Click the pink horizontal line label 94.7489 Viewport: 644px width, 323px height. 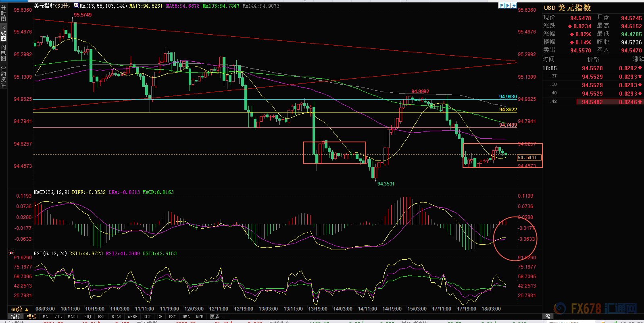coord(508,125)
